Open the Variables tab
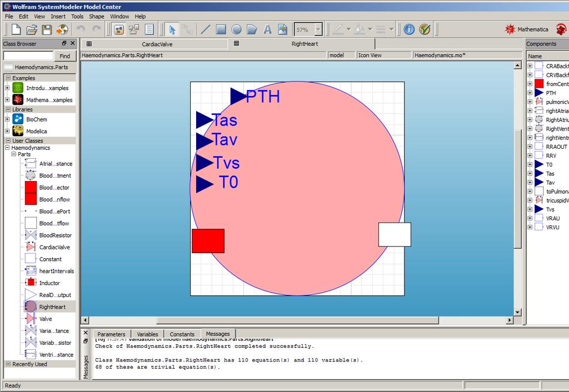Image resolution: width=569 pixels, height=392 pixels. [147, 334]
